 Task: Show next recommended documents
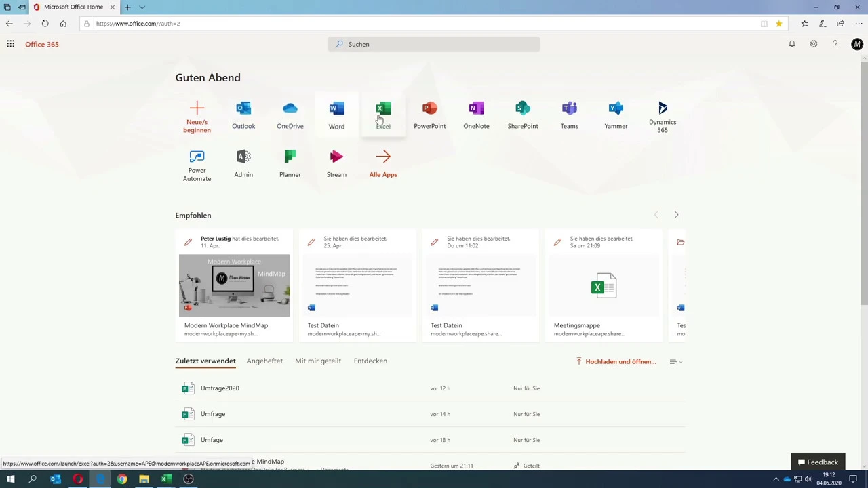tap(676, 215)
